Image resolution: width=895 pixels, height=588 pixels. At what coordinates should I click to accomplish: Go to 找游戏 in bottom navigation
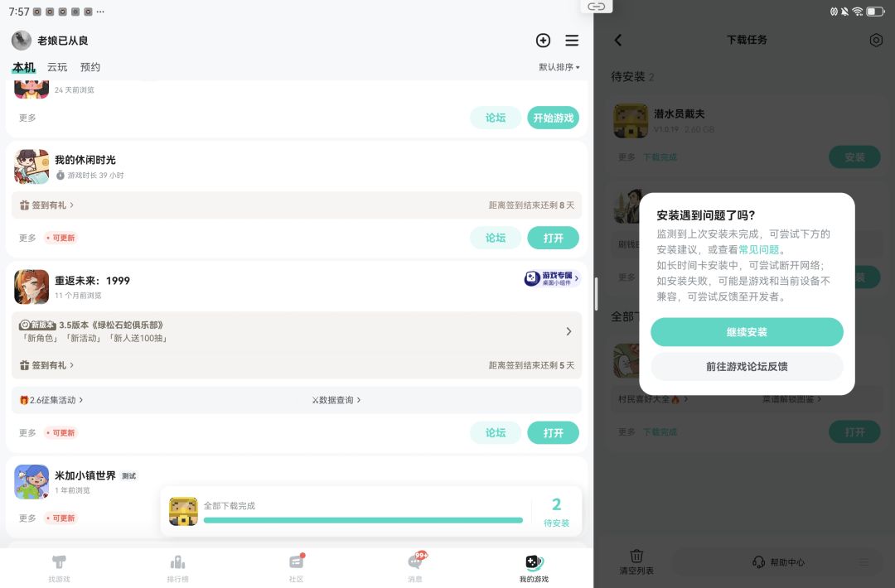click(x=60, y=568)
